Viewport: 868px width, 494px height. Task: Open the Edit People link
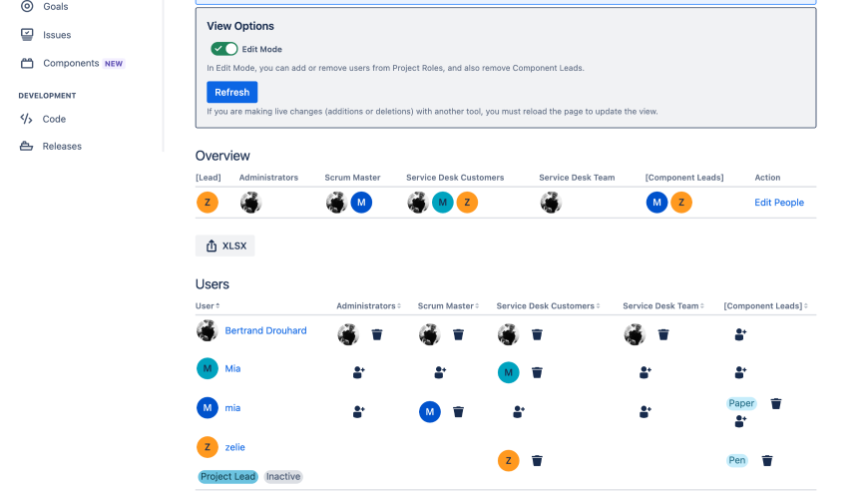[x=778, y=203]
